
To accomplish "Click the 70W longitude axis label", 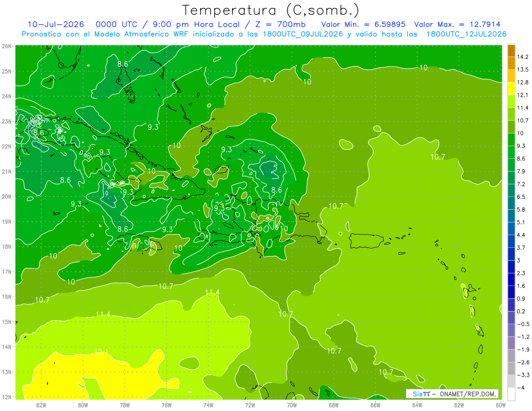I will tap(292, 405).
